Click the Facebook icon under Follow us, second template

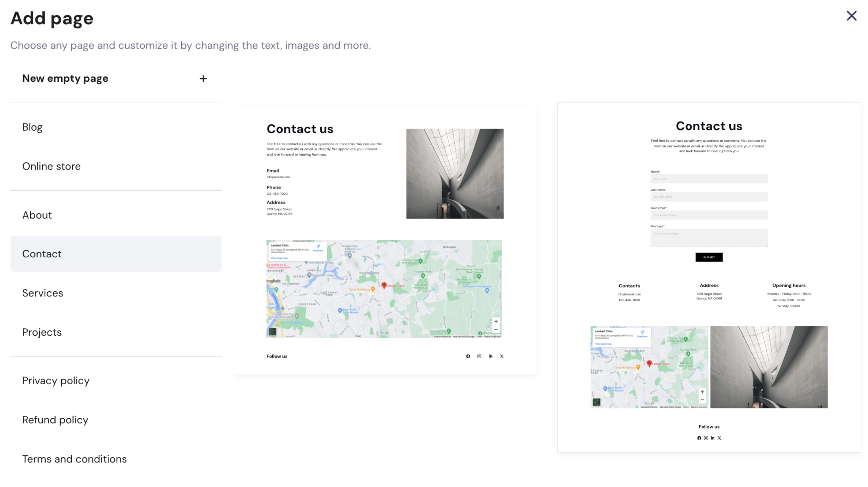pyautogui.click(x=699, y=437)
